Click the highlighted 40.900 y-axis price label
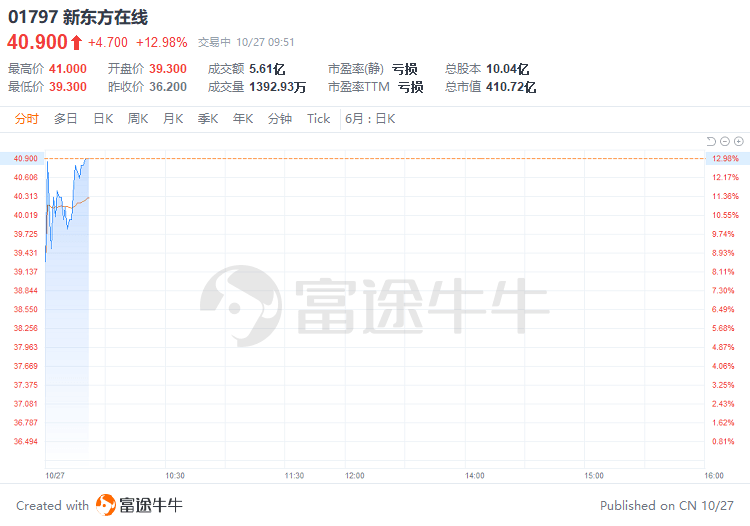This screenshot has width=750, height=526. [25, 158]
